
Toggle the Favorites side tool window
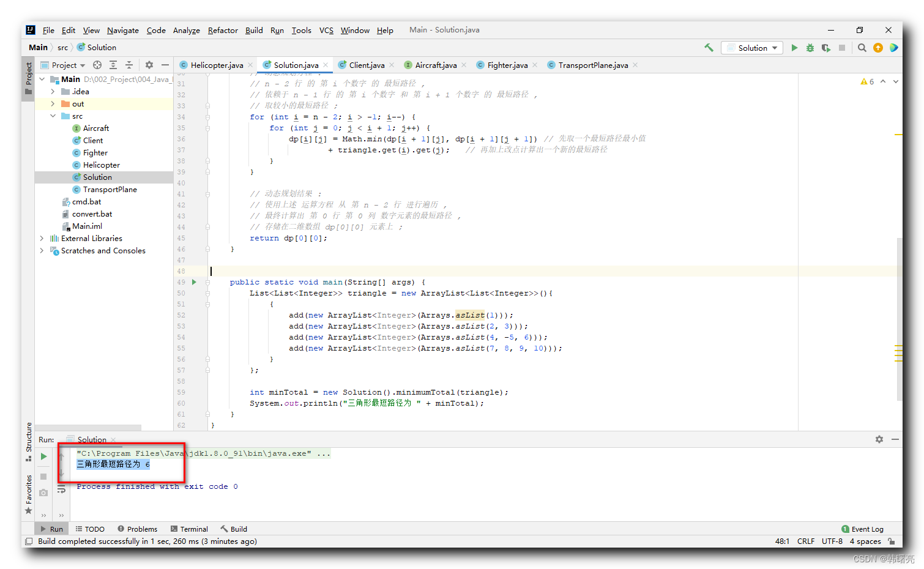pyautogui.click(x=28, y=494)
